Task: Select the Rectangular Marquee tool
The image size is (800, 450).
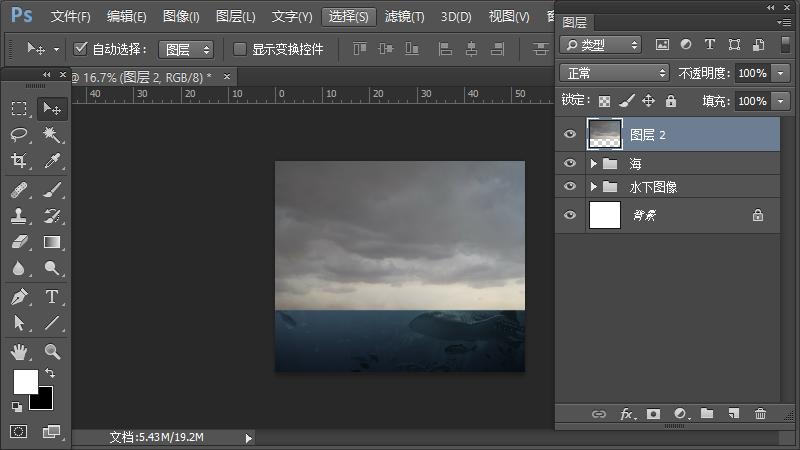Action: [x=19, y=108]
